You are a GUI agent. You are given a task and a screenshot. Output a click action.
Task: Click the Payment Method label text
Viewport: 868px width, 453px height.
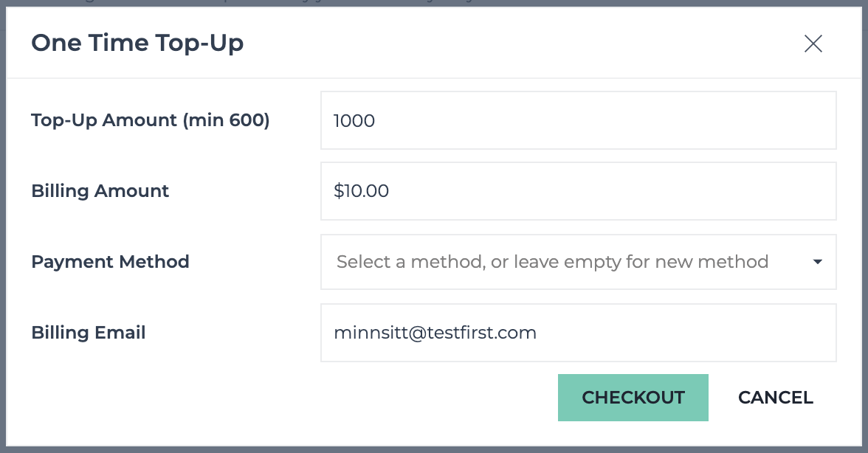click(x=110, y=262)
